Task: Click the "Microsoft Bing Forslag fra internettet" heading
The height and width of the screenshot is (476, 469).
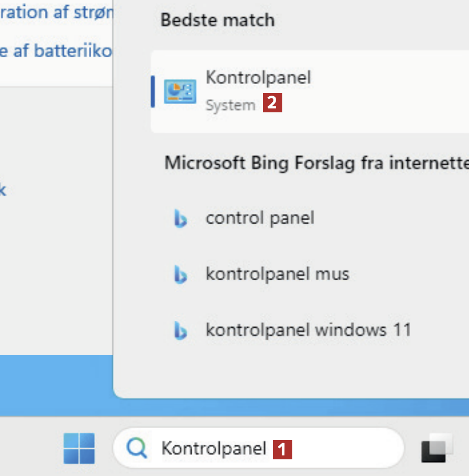Action: click(x=316, y=163)
